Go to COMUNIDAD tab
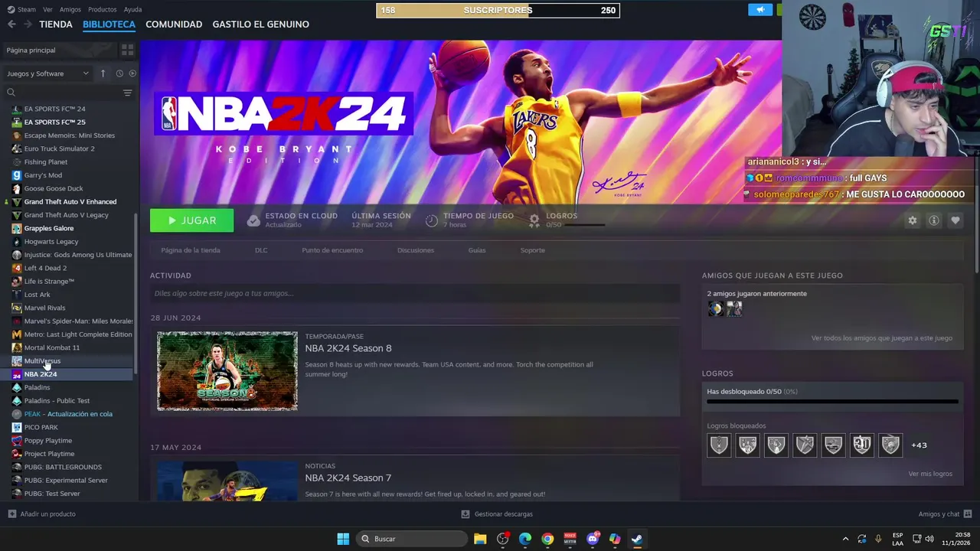 pyautogui.click(x=174, y=24)
